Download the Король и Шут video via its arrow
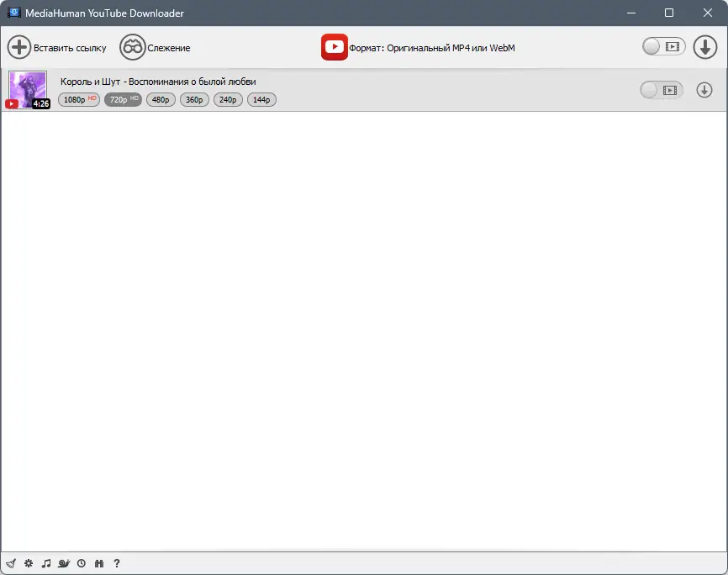 pos(704,89)
